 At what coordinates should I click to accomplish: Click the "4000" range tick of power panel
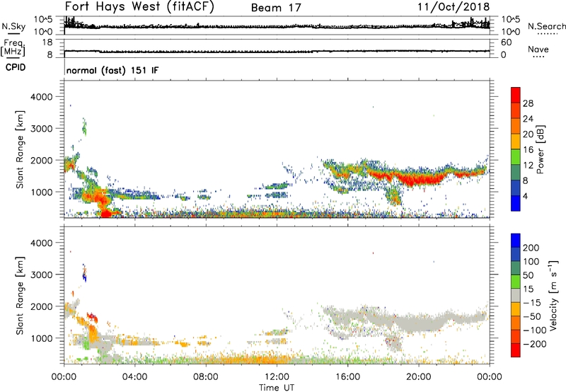click(42, 97)
